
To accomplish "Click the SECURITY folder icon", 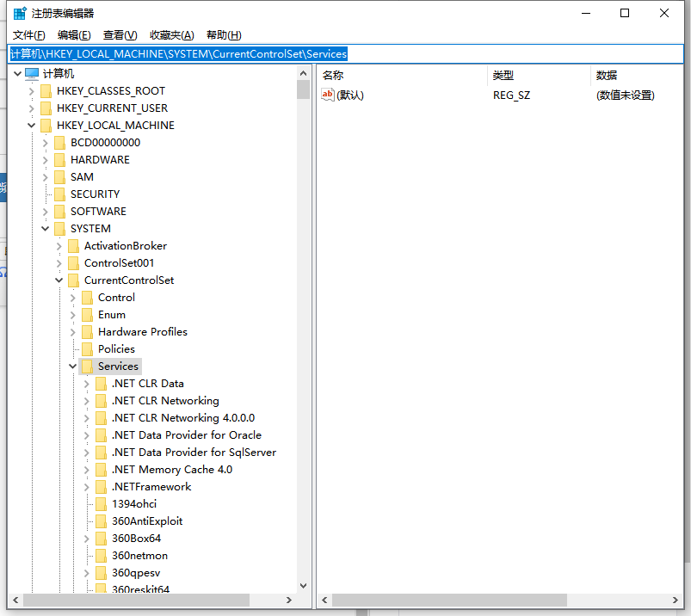I will pos(59,194).
